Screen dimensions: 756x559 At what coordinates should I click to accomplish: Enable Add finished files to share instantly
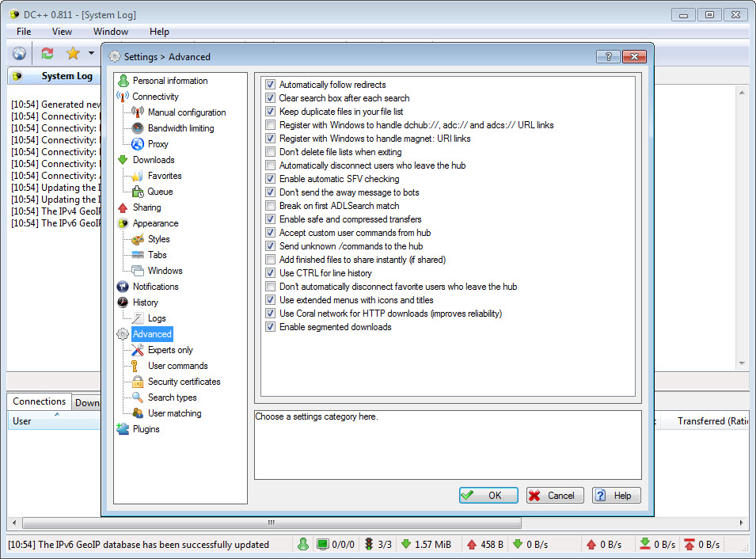pos(271,260)
